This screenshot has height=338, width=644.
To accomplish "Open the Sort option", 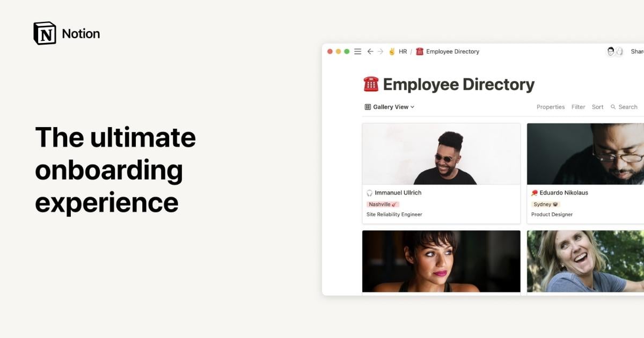I will point(598,107).
